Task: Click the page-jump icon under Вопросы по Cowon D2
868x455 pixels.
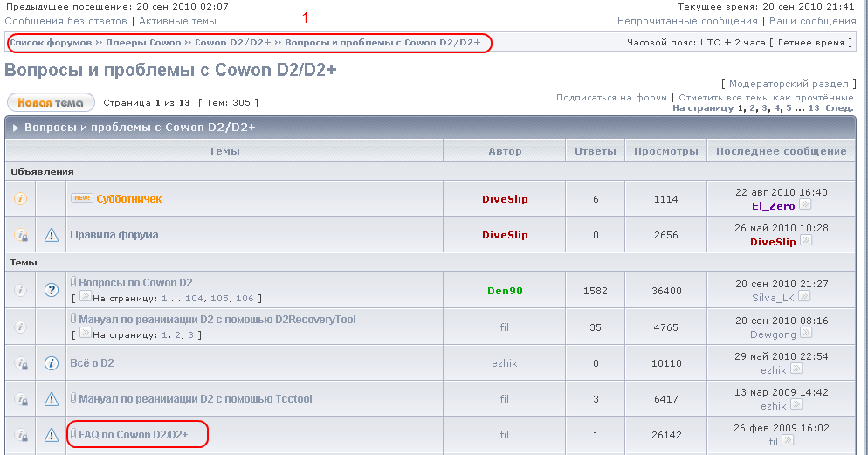Action: pyautogui.click(x=86, y=296)
